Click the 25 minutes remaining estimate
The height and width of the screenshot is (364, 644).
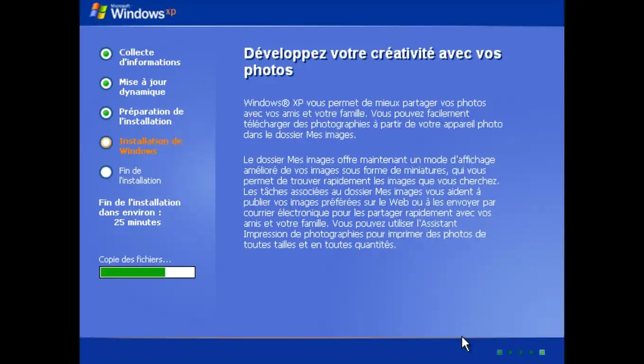coord(137,222)
